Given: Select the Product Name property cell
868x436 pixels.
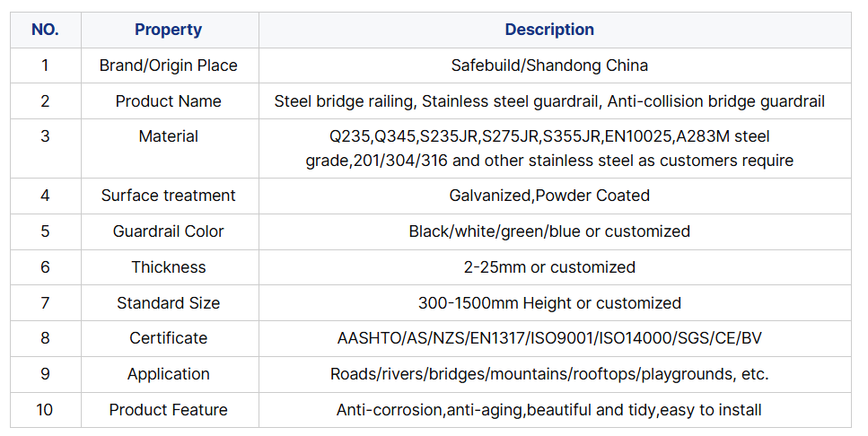Looking at the screenshot, I should [x=169, y=101].
